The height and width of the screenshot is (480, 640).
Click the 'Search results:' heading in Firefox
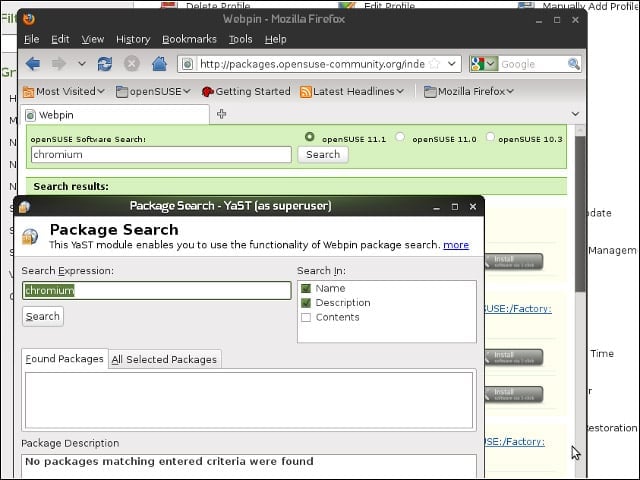coord(71,187)
